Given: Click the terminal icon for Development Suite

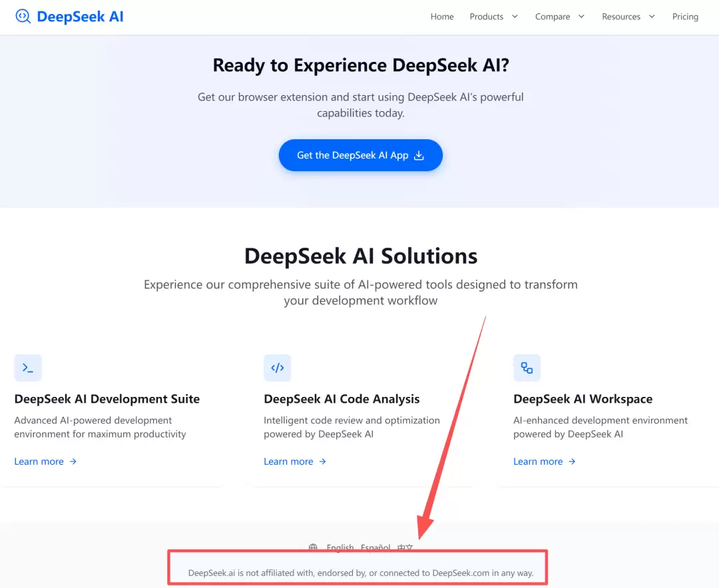Looking at the screenshot, I should [28, 368].
